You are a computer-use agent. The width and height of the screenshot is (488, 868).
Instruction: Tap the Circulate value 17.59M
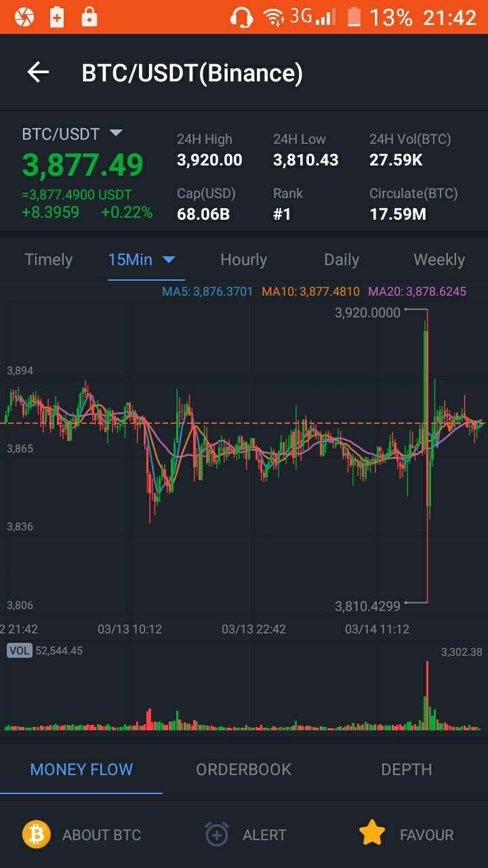pos(398,214)
